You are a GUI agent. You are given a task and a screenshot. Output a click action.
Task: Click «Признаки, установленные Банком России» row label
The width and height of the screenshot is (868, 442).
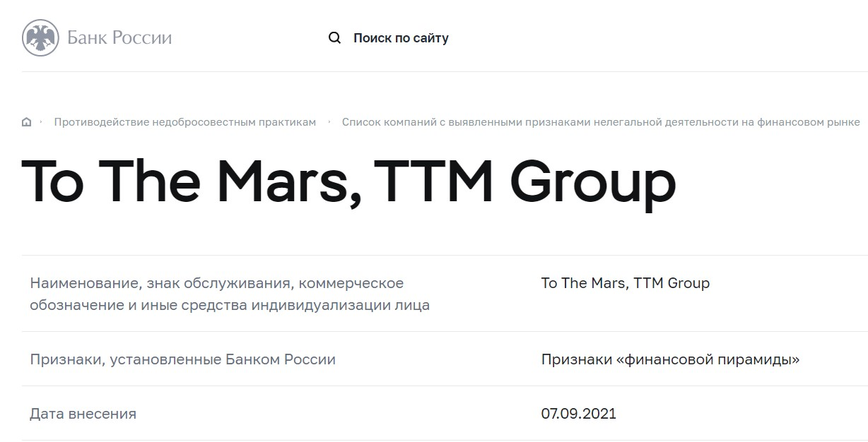[x=182, y=359]
